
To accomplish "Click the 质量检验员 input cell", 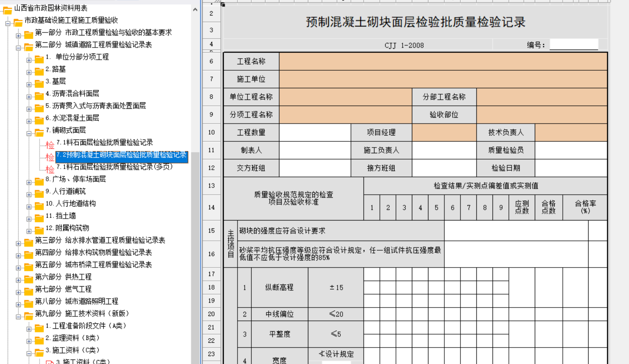I will [571, 150].
